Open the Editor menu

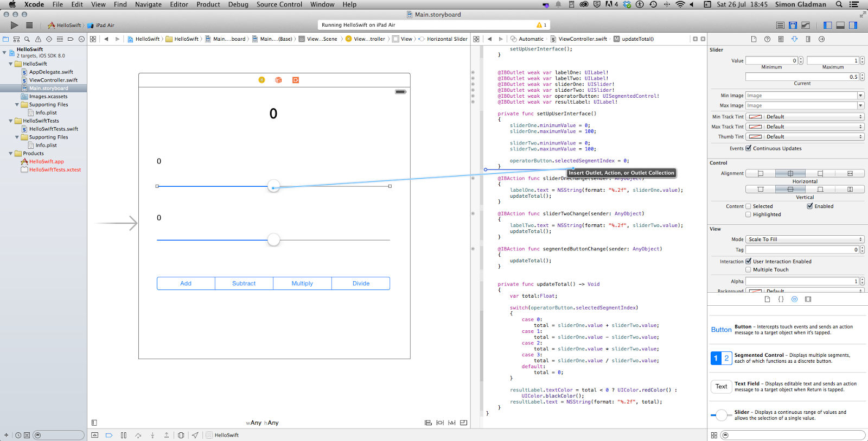click(179, 4)
